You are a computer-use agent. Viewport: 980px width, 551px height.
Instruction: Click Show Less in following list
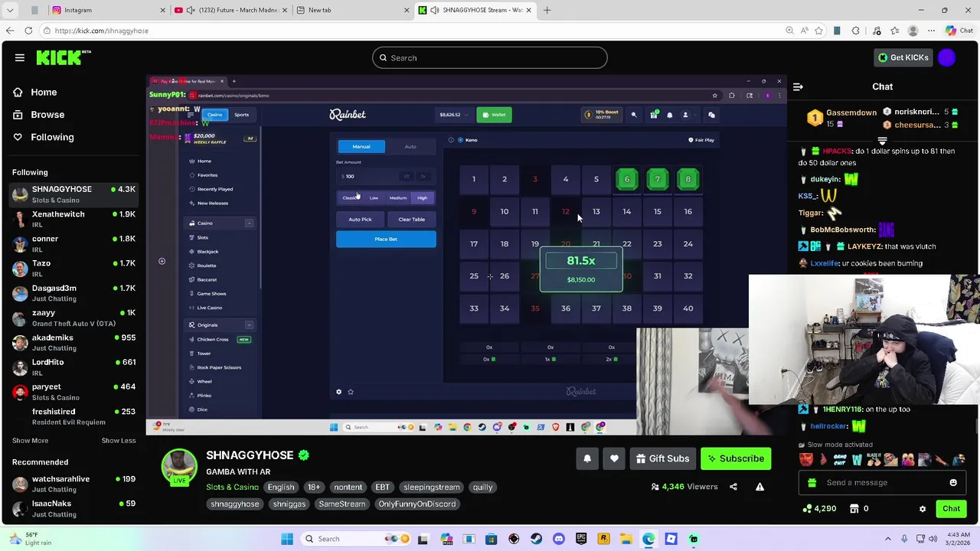[119, 441]
